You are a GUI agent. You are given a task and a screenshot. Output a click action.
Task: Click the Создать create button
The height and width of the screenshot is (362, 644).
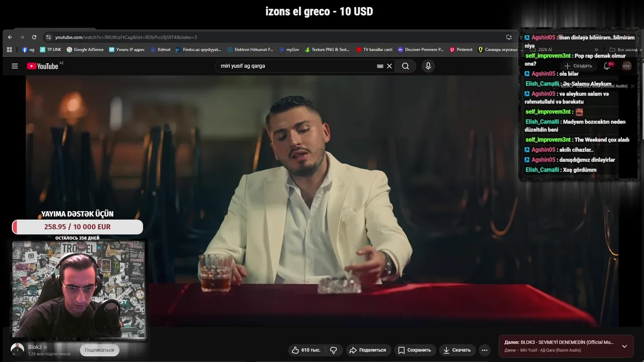pos(578,66)
